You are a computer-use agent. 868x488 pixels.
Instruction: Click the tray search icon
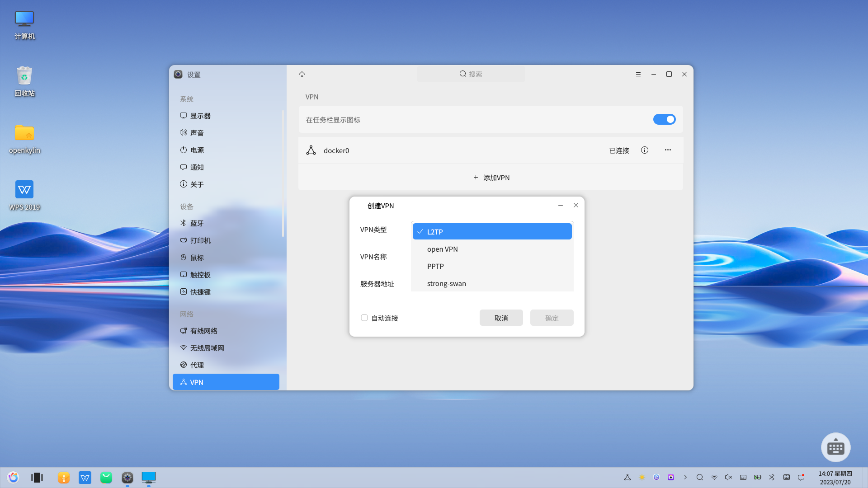(700, 477)
